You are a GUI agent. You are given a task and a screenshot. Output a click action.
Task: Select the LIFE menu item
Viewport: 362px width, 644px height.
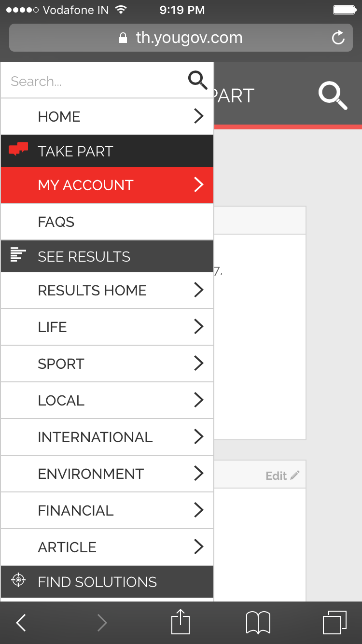coord(107,327)
